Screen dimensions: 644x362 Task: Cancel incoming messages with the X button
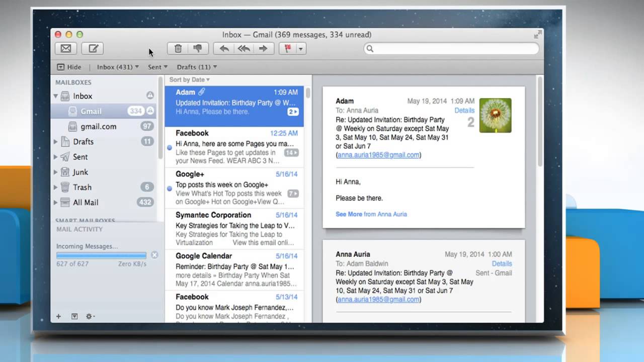click(x=154, y=255)
